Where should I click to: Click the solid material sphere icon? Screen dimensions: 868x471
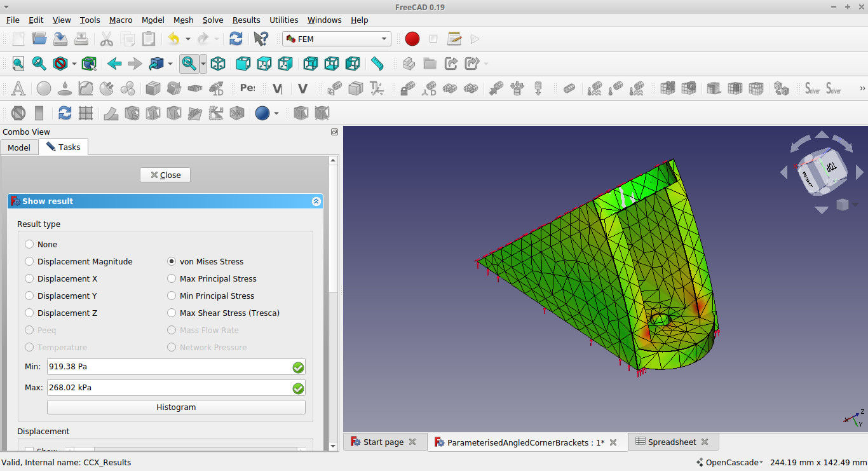(44, 88)
